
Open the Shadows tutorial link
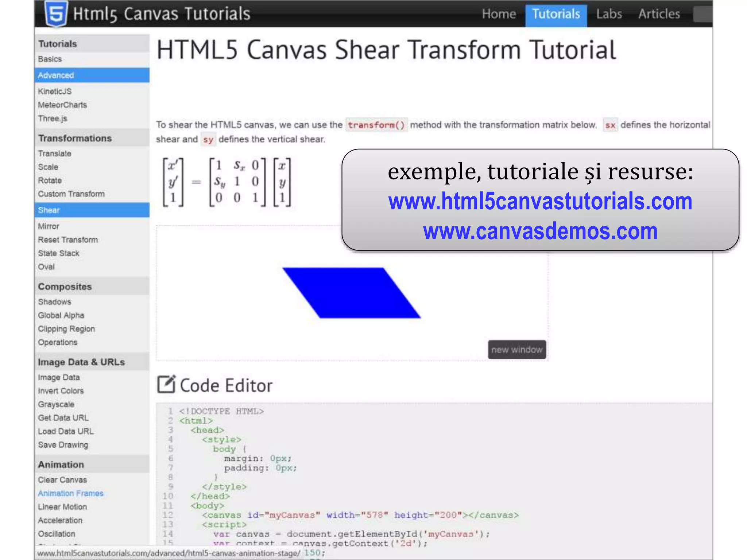(x=55, y=302)
